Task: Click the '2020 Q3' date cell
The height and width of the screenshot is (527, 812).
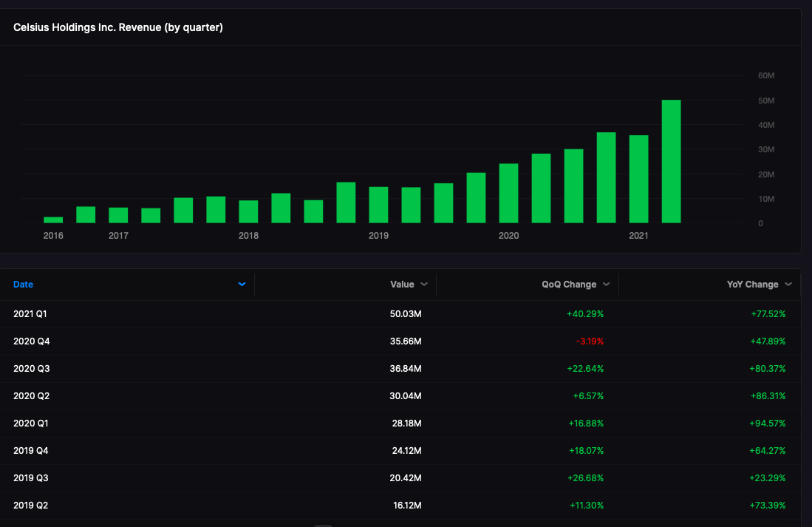Action: click(32, 369)
